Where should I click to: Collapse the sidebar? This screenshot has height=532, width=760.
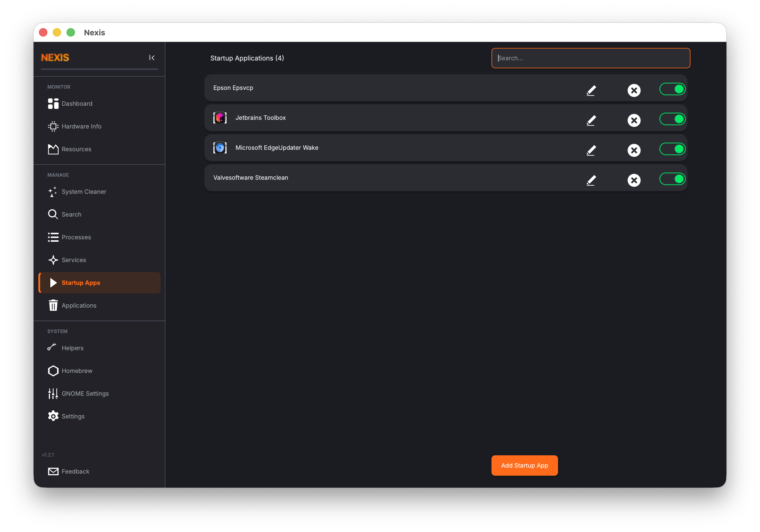152,58
